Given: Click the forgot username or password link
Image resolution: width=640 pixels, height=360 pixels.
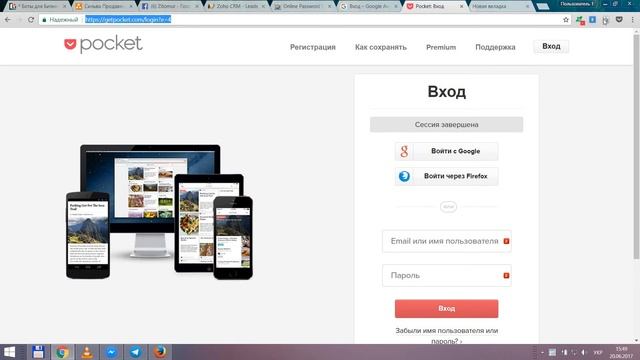Looking at the screenshot, I should pyautogui.click(x=447, y=336).
